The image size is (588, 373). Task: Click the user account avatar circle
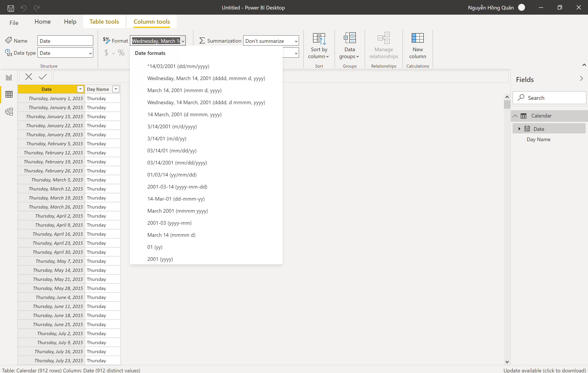tap(521, 8)
